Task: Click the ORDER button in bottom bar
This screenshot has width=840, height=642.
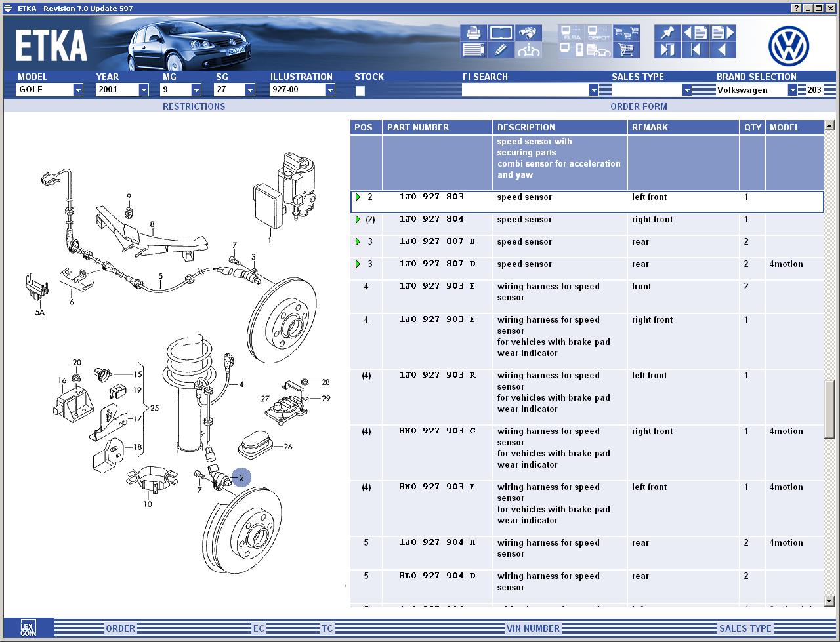Action: (121, 628)
